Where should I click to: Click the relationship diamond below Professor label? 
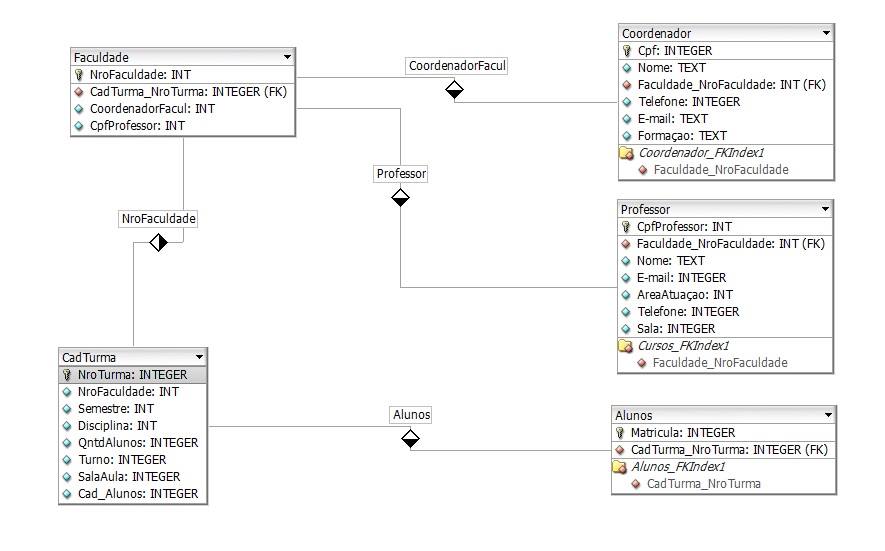[x=400, y=198]
